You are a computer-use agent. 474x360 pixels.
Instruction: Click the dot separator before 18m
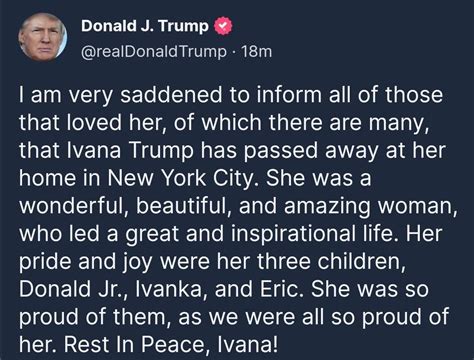click(233, 52)
